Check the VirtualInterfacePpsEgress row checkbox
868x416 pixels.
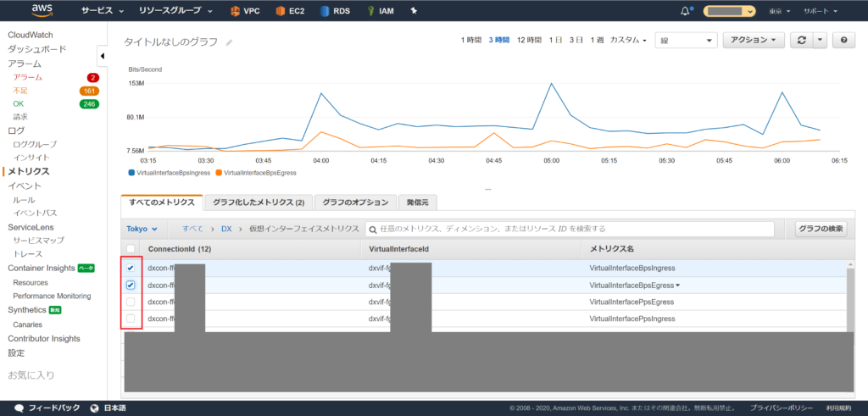131,302
